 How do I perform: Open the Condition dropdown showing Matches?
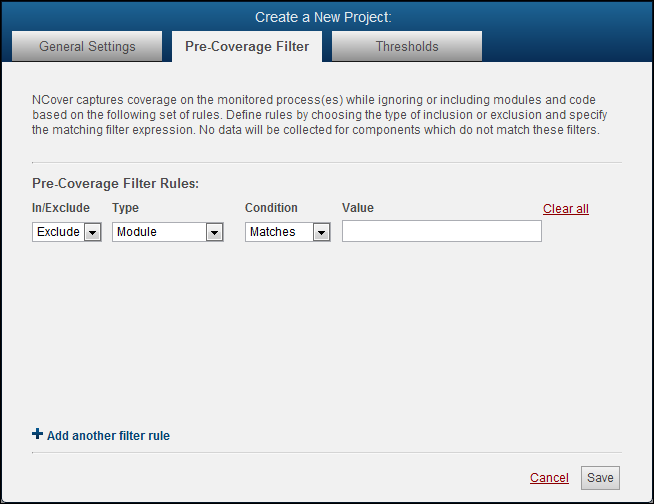[287, 232]
